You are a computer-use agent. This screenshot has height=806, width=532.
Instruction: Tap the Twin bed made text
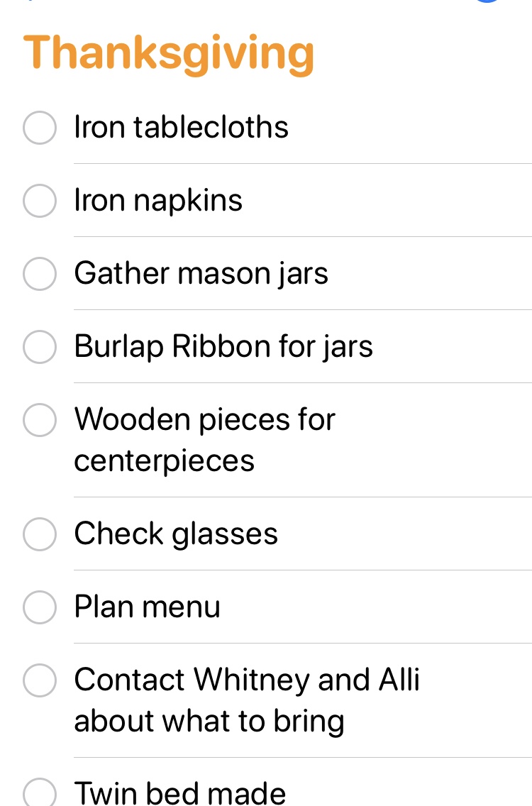[180, 793]
